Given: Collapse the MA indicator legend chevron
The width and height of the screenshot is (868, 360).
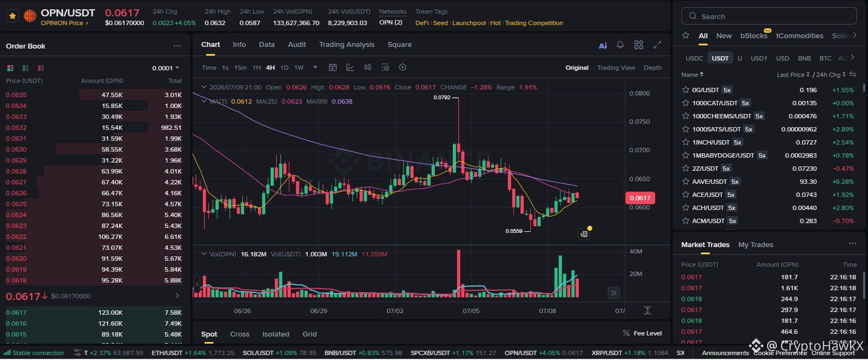Looking at the screenshot, I should point(204,101).
